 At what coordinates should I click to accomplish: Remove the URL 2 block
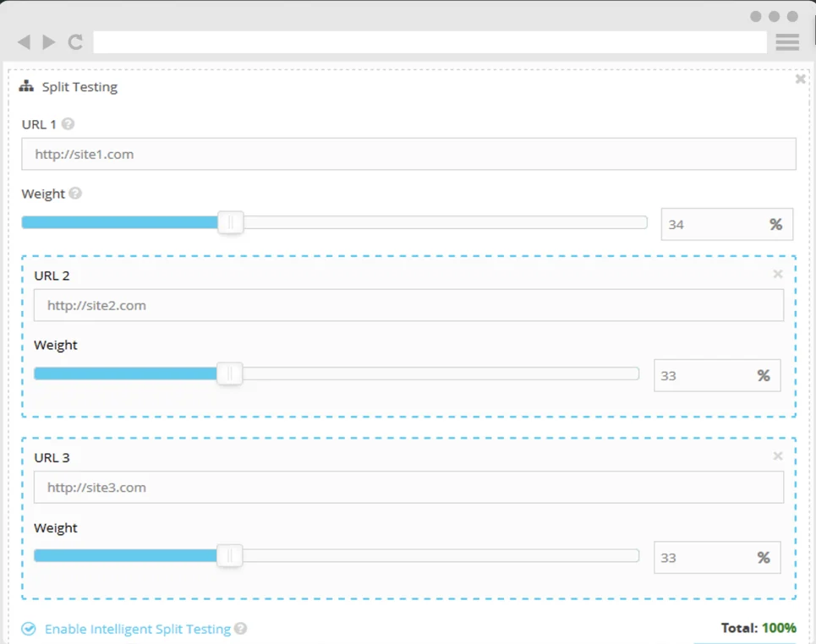(x=778, y=274)
